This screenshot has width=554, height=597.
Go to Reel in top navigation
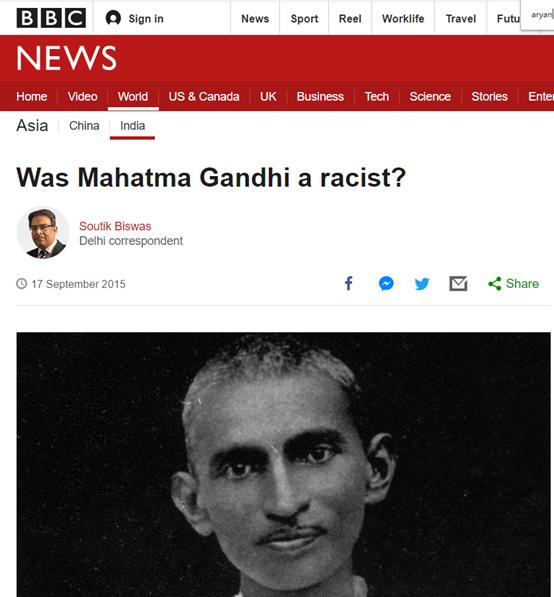click(350, 18)
